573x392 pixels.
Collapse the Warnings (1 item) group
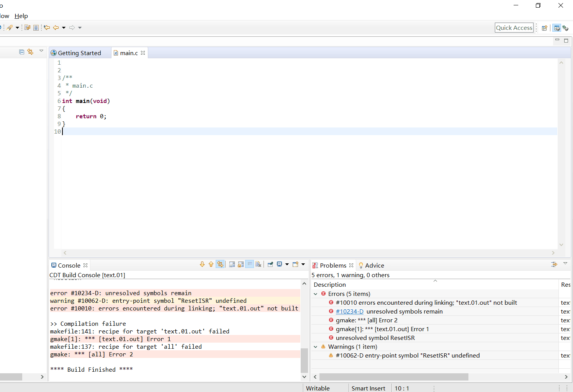pyautogui.click(x=316, y=347)
